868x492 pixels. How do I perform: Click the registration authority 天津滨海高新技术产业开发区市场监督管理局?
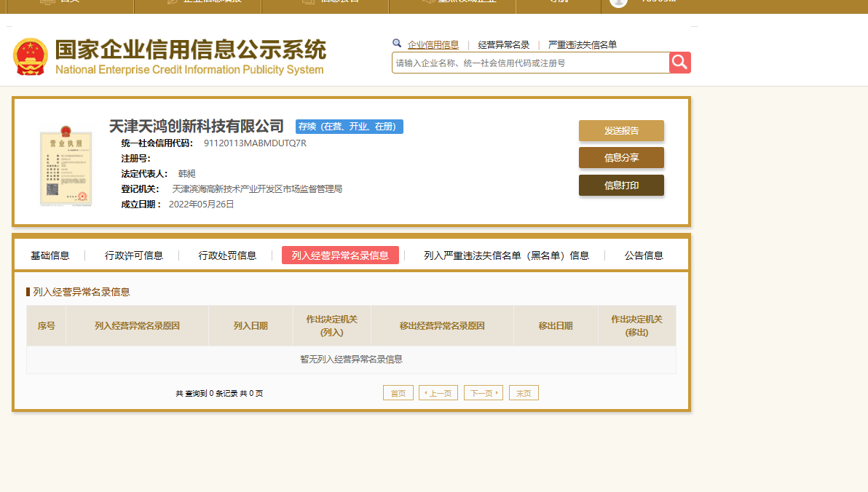[257, 189]
